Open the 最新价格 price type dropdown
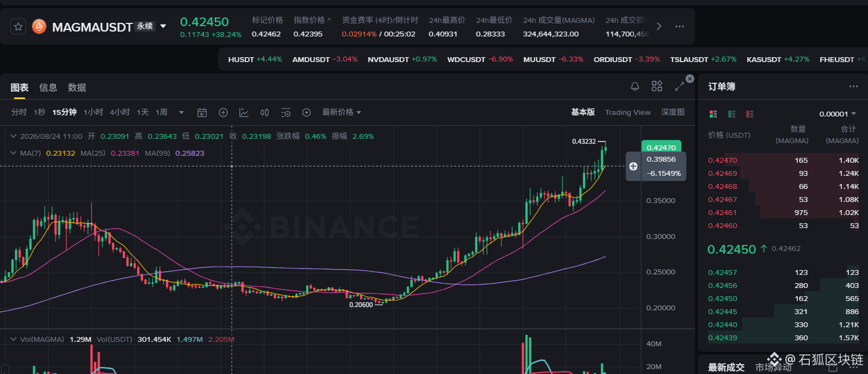The image size is (868, 374). pos(342,112)
